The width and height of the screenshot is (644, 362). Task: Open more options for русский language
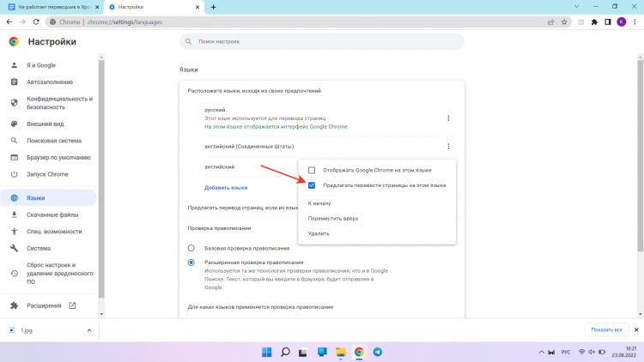click(448, 118)
